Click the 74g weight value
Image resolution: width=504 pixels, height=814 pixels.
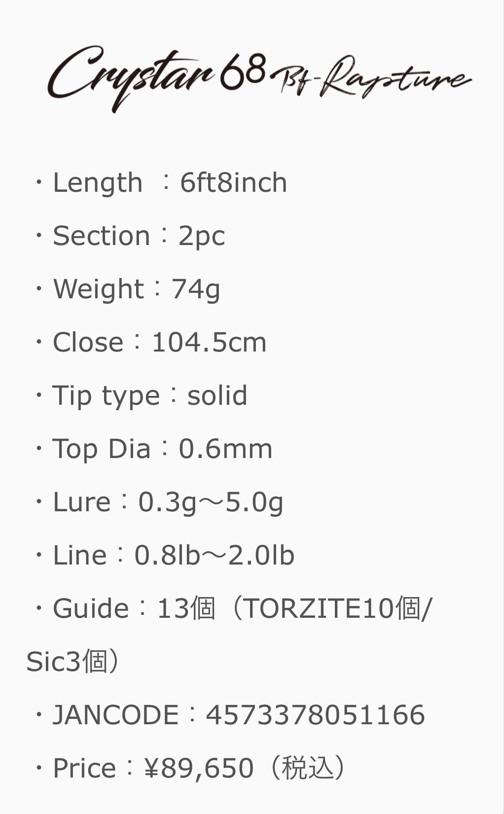pos(195,289)
